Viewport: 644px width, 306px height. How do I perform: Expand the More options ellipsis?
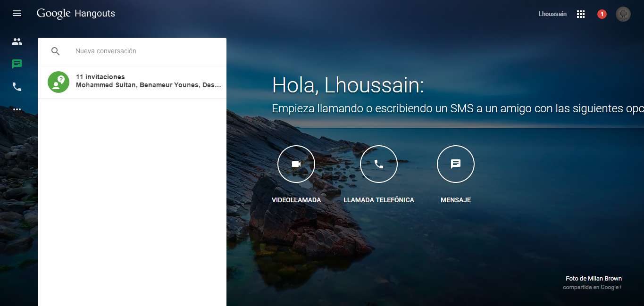pos(17,109)
